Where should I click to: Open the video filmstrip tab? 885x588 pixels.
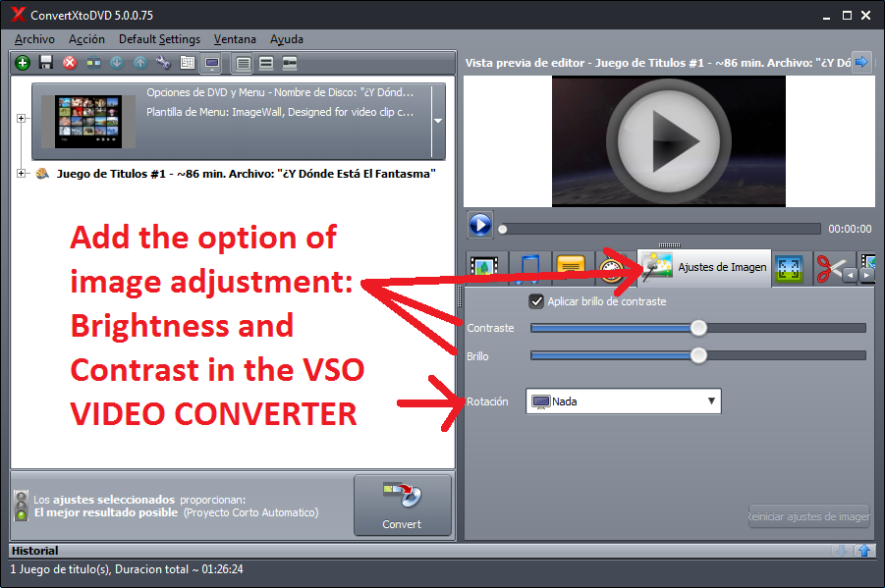point(484,267)
